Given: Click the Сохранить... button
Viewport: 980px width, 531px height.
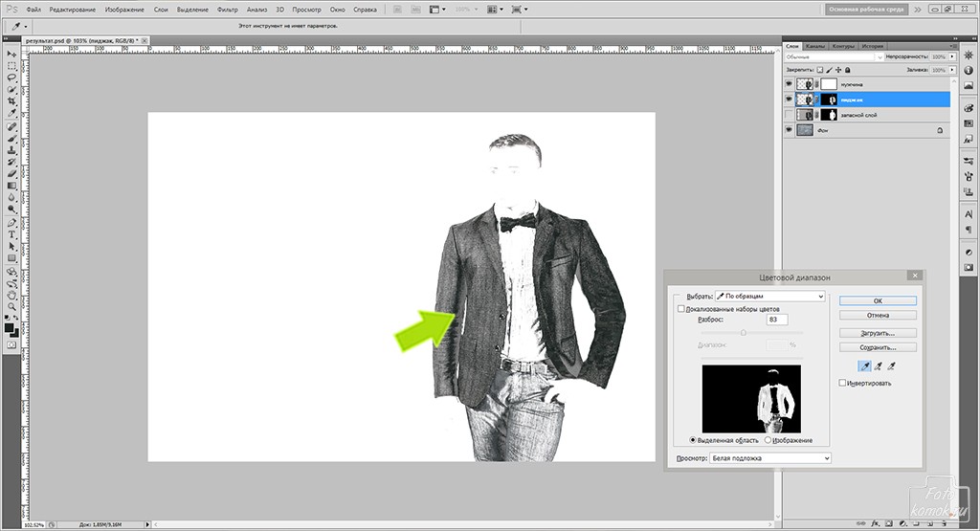Looking at the screenshot, I should [878, 347].
